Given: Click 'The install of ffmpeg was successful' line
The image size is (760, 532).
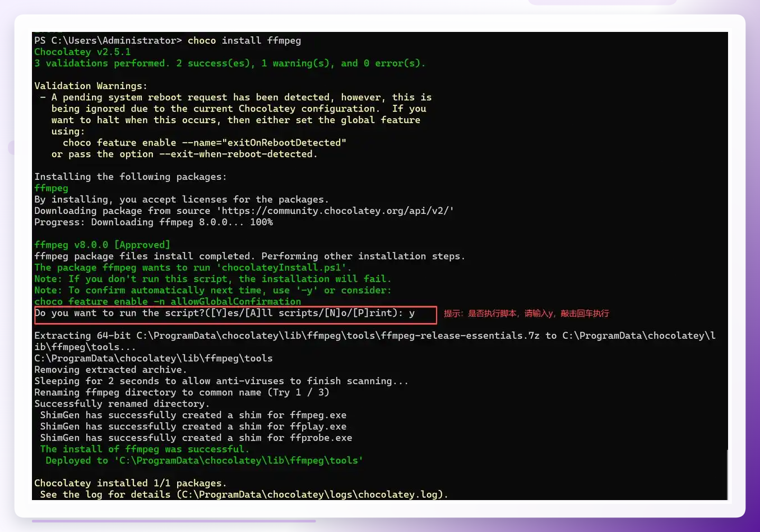Looking at the screenshot, I should [145, 449].
